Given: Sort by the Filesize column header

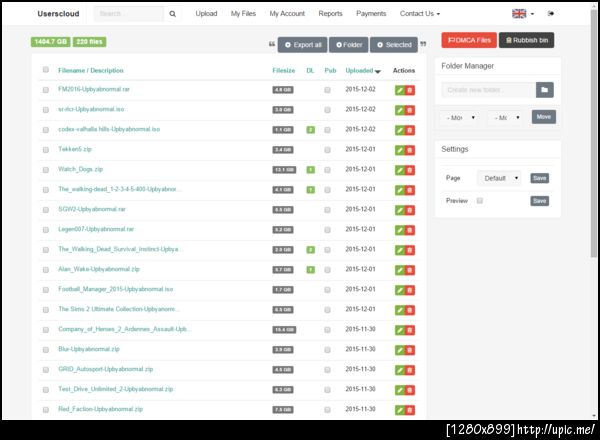Looking at the screenshot, I should pos(284,70).
